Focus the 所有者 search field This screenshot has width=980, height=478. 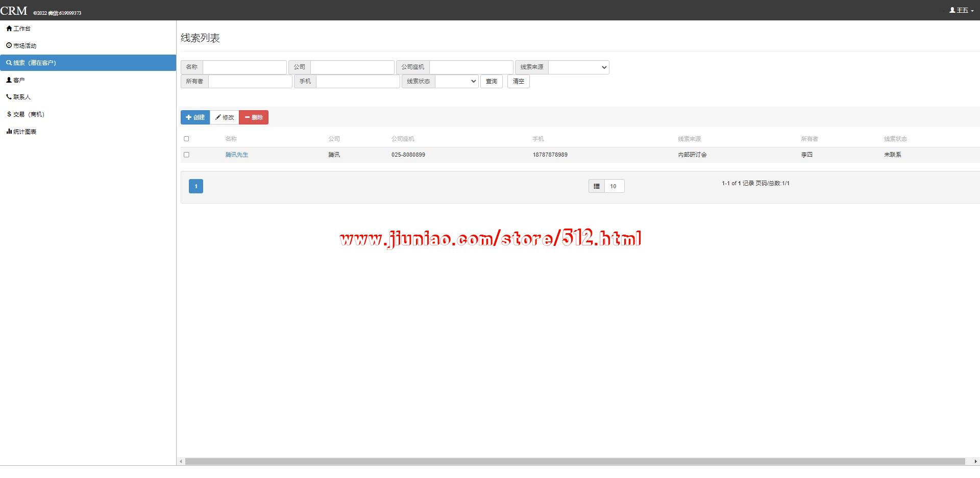250,82
